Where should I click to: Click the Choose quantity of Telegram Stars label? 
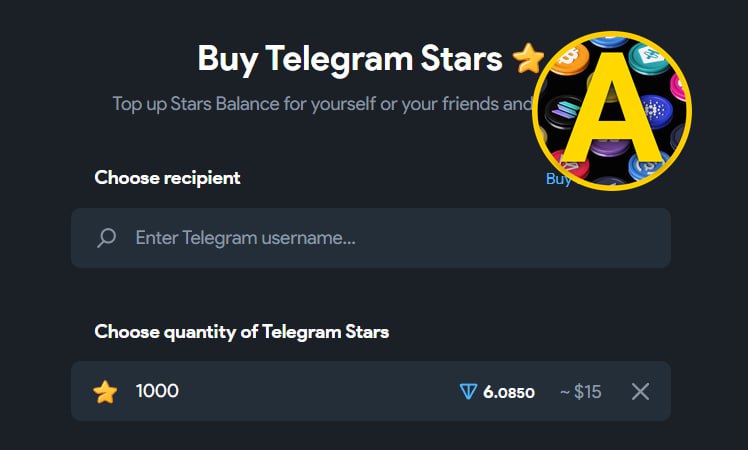pos(242,331)
